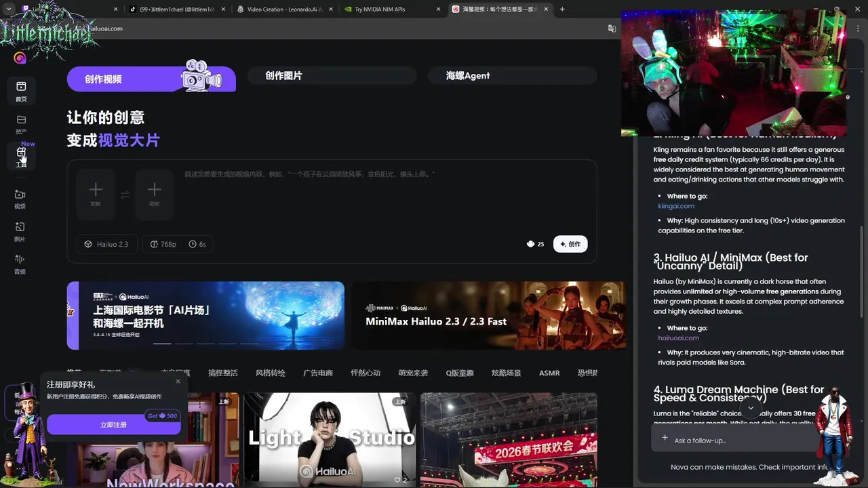
Task: Open the klingai.com link
Action: pyautogui.click(x=676, y=206)
